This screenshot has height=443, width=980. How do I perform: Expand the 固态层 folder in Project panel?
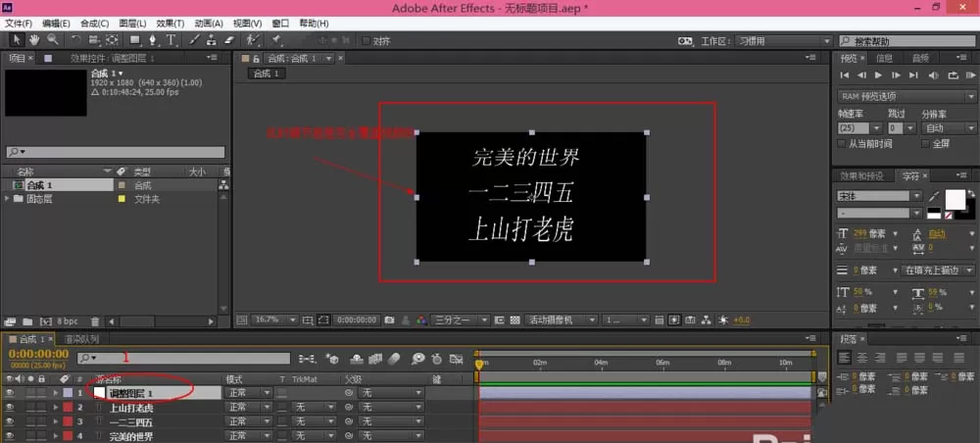click(x=7, y=199)
